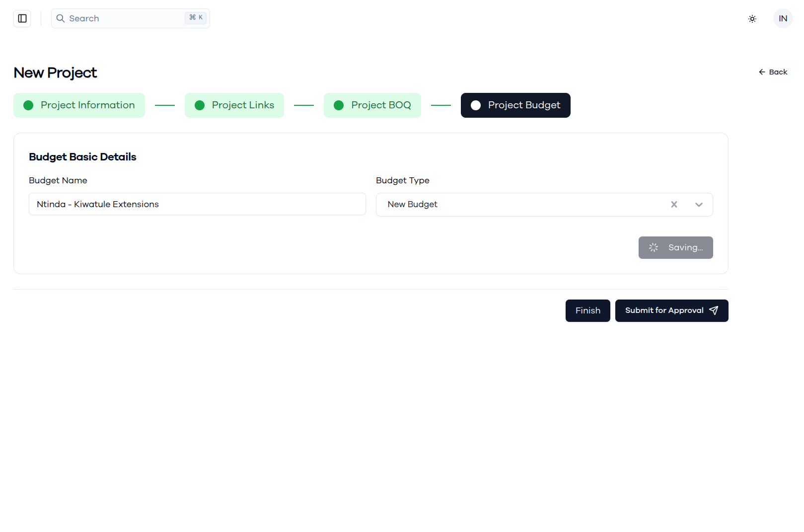Clear Budget Type with the X icon
Screen dimensions: 804x532
[x=674, y=205]
